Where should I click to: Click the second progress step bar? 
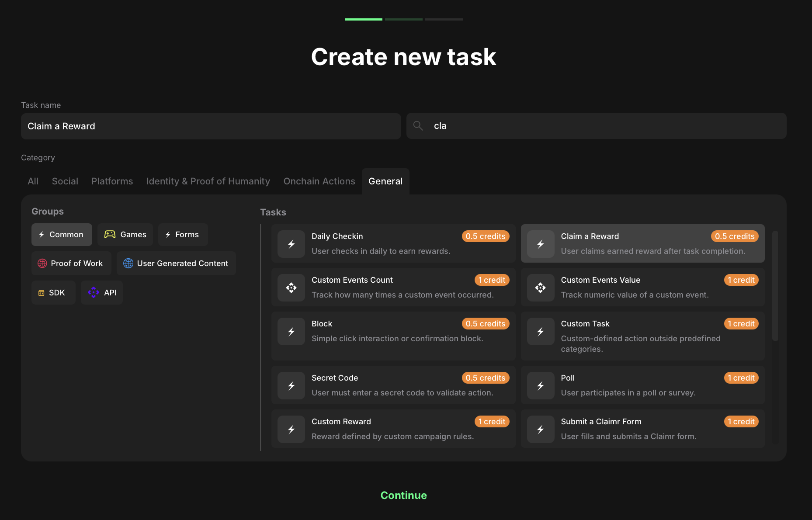pos(403,19)
